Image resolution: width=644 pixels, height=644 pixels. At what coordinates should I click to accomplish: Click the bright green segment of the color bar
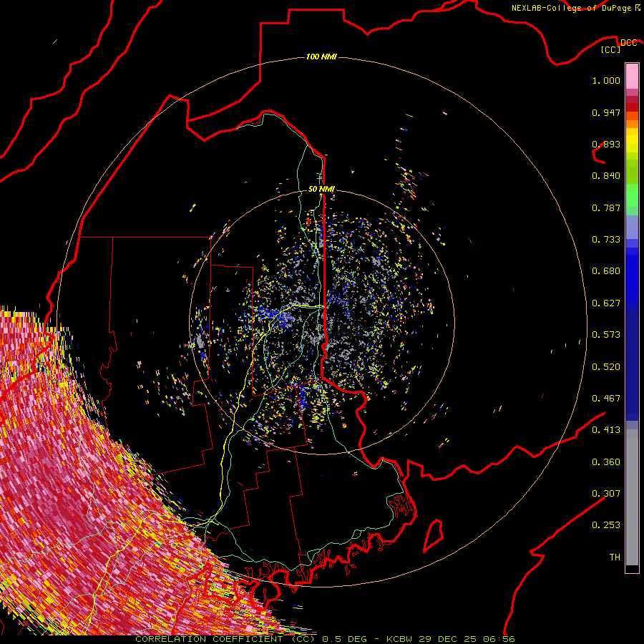632,195
